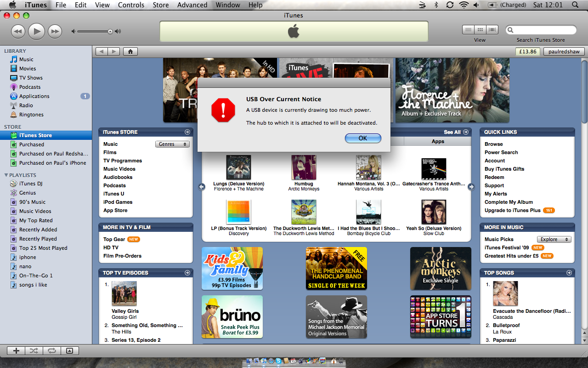This screenshot has height=368, width=588.
Task: Click OK on the USB notice
Action: point(363,138)
